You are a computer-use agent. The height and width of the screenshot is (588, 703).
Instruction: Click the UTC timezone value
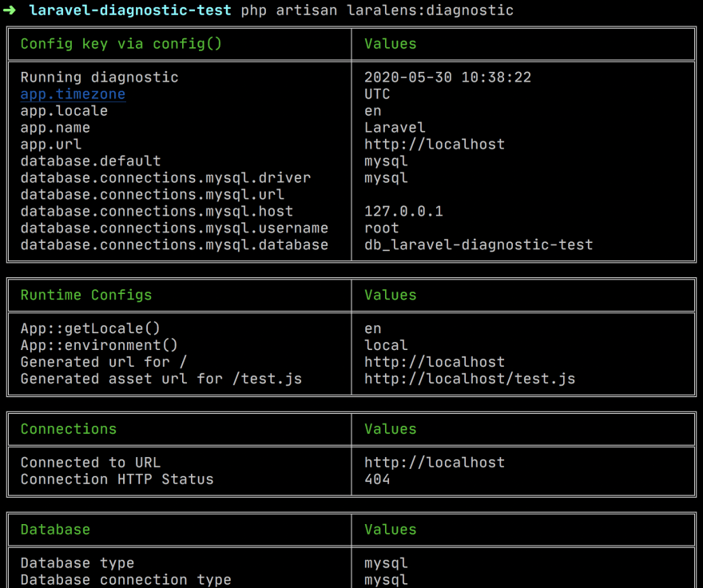pyautogui.click(x=377, y=94)
